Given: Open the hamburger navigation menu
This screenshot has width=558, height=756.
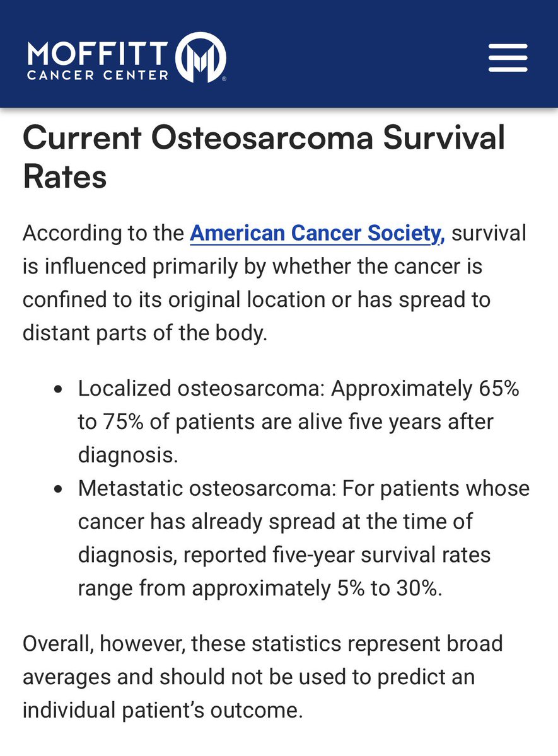Looking at the screenshot, I should coord(508,57).
